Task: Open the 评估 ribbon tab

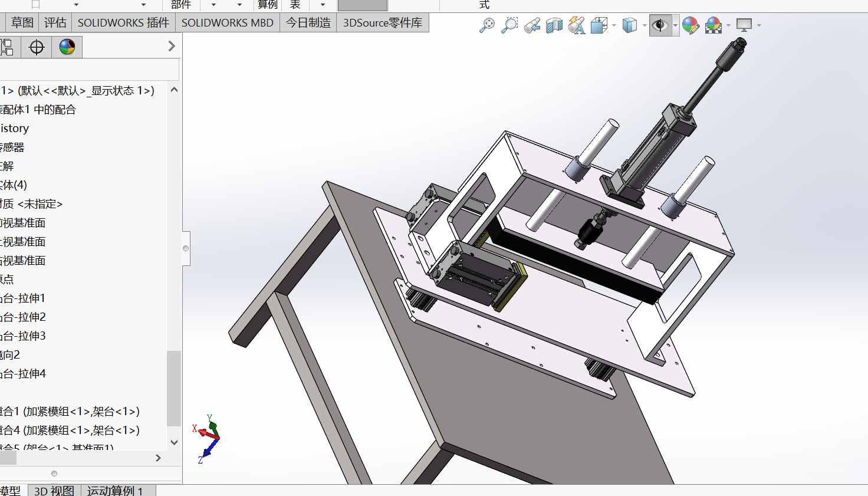Action: 55,23
